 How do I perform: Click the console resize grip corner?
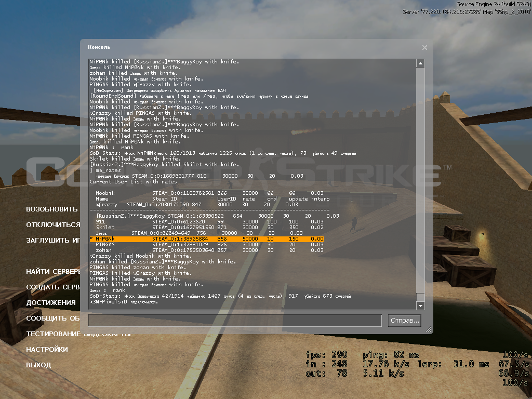(429, 329)
